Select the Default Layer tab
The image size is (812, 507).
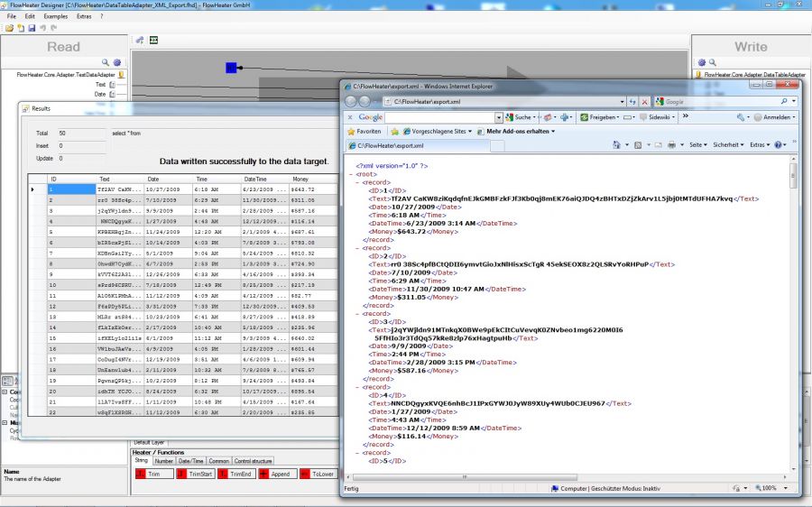click(149, 442)
